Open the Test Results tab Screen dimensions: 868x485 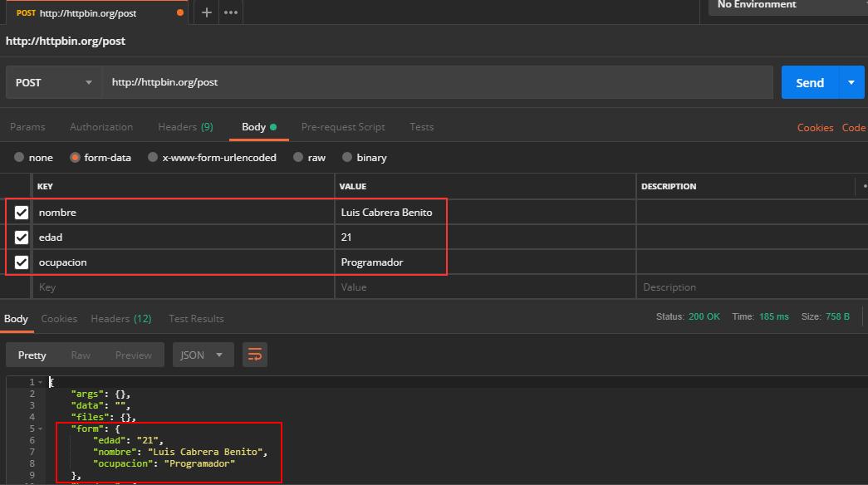coord(197,319)
